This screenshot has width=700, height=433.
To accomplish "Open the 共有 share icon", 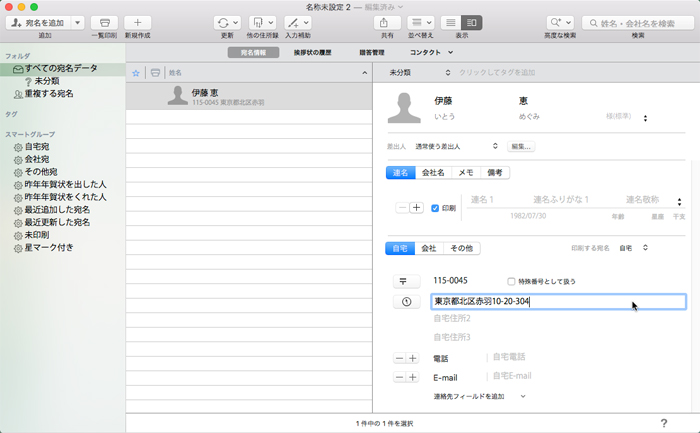I will click(x=384, y=22).
